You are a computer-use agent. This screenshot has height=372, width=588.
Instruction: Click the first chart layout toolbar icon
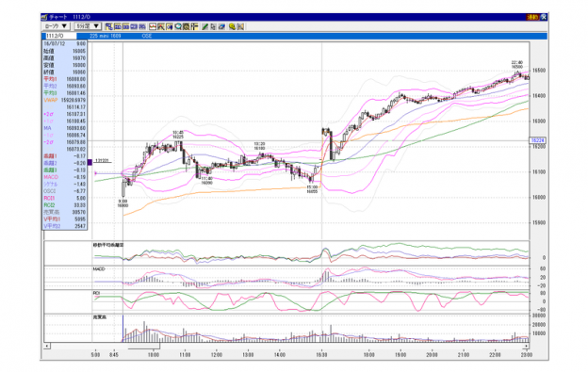coord(109,26)
